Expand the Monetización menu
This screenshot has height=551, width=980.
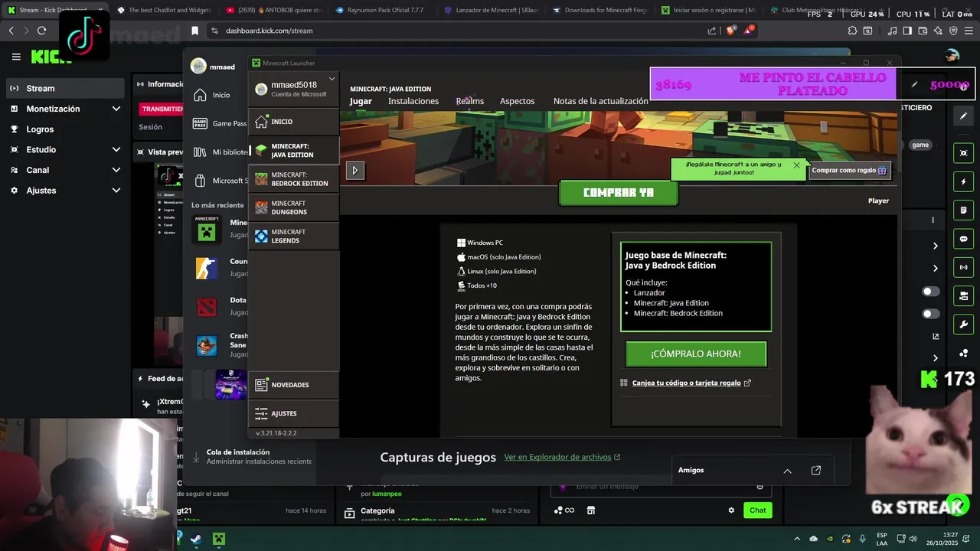pos(64,109)
